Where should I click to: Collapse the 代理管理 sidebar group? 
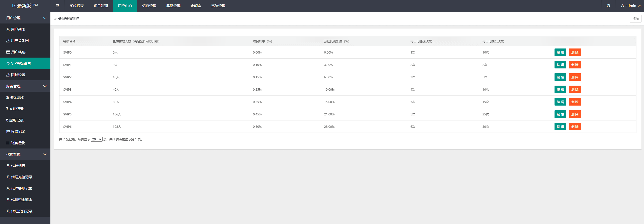point(25,154)
